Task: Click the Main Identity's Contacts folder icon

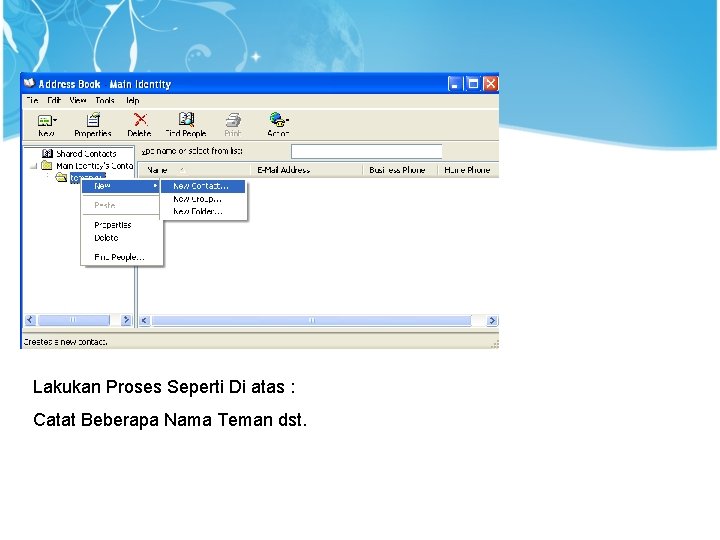Action: (x=46, y=165)
